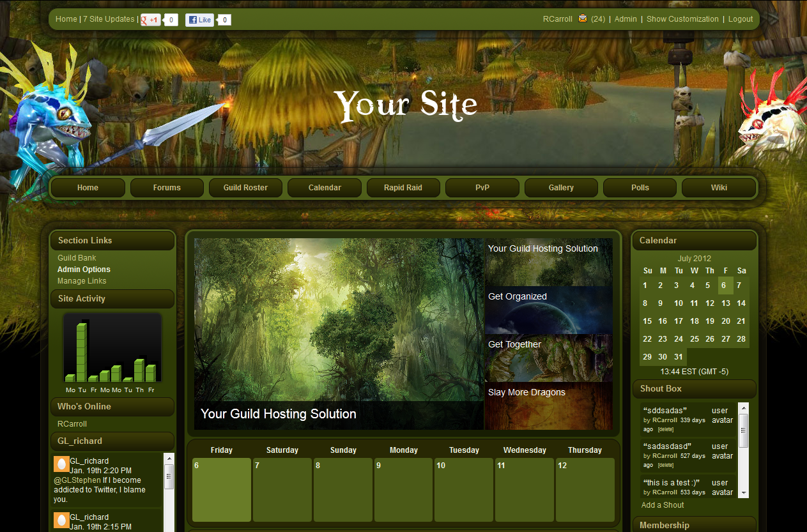Open the (24) unread messages link

(598, 19)
